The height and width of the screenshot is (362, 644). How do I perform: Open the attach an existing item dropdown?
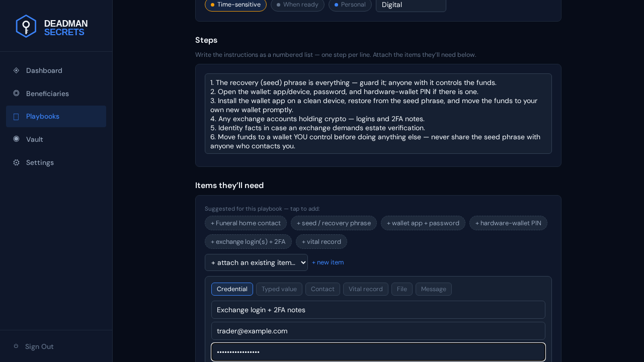coord(256,262)
